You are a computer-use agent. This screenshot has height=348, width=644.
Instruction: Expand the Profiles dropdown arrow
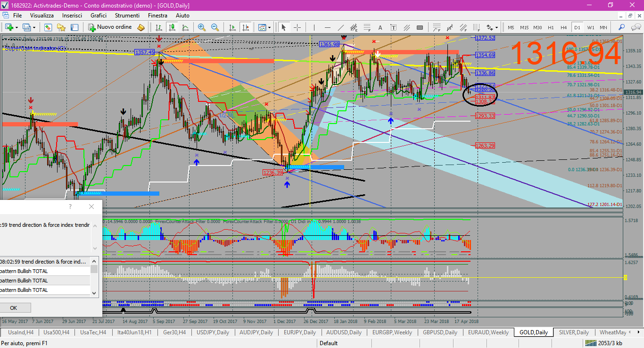34,27
